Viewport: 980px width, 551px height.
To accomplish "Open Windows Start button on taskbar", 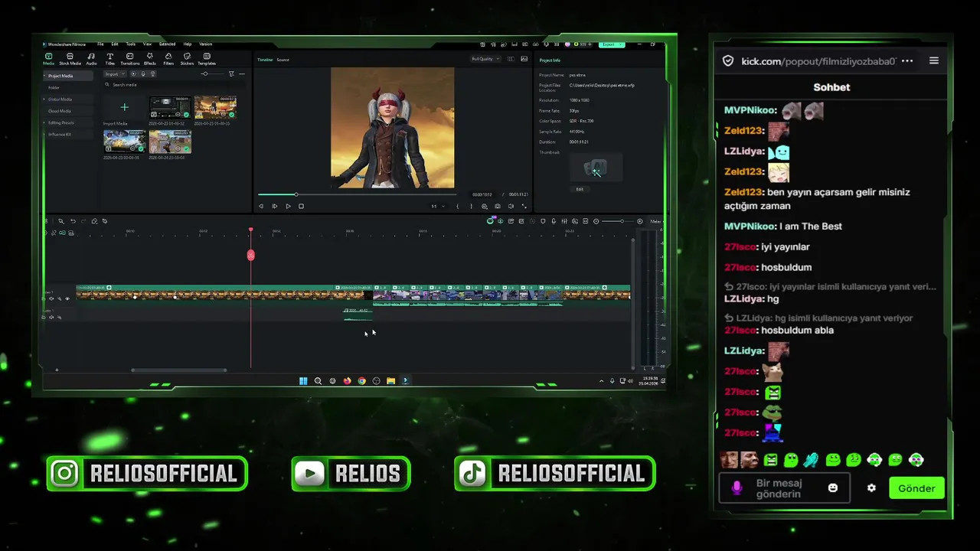I will pyautogui.click(x=303, y=380).
